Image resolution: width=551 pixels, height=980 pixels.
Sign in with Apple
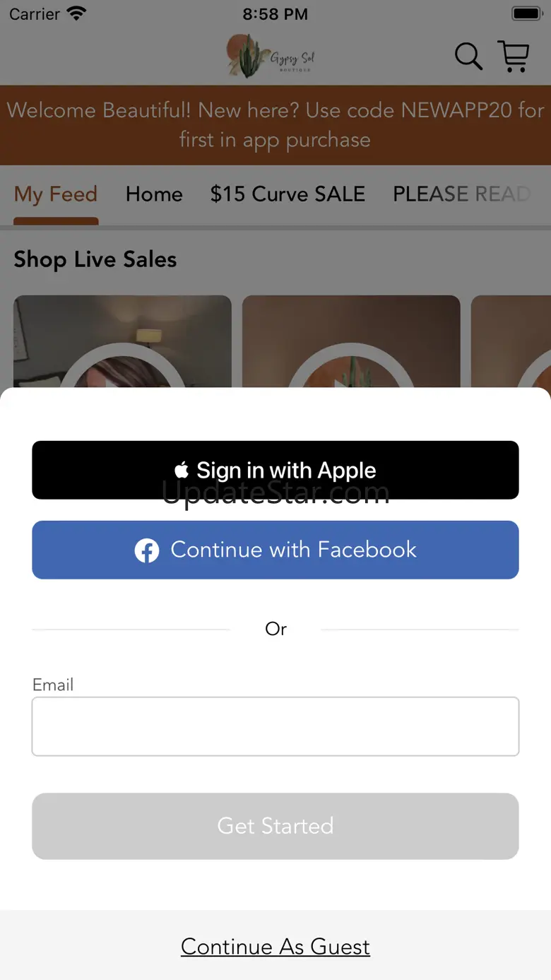click(275, 470)
